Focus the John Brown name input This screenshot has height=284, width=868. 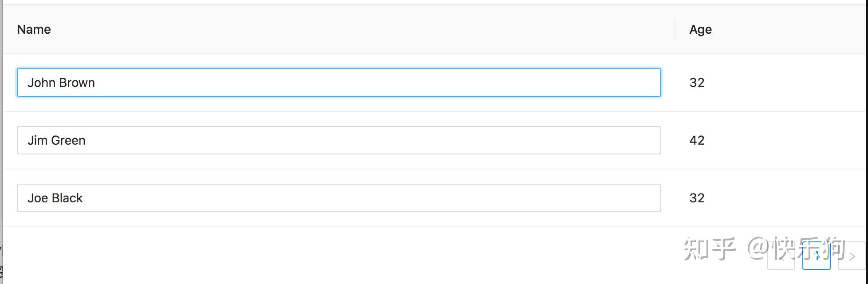tap(339, 83)
